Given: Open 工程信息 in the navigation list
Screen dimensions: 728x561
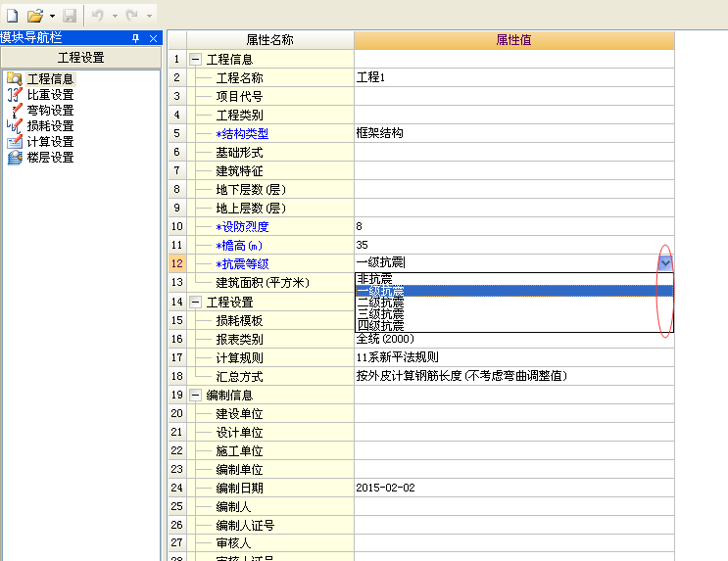Looking at the screenshot, I should (x=50, y=79).
